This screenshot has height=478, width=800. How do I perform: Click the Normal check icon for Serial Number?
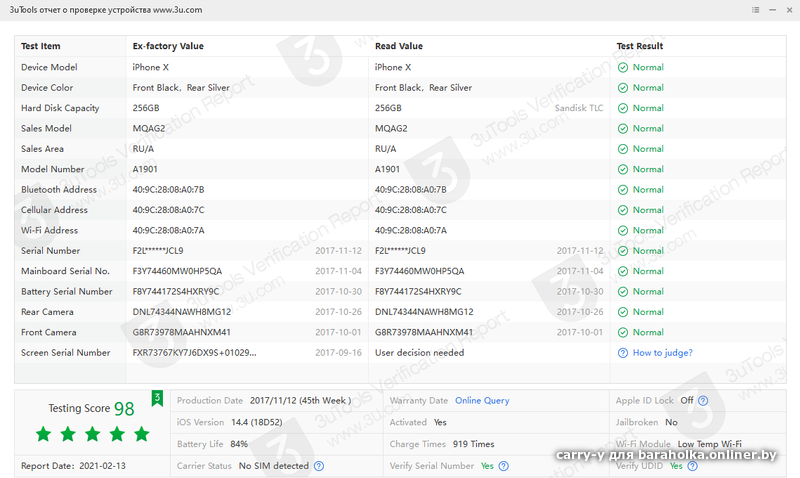tap(622, 251)
